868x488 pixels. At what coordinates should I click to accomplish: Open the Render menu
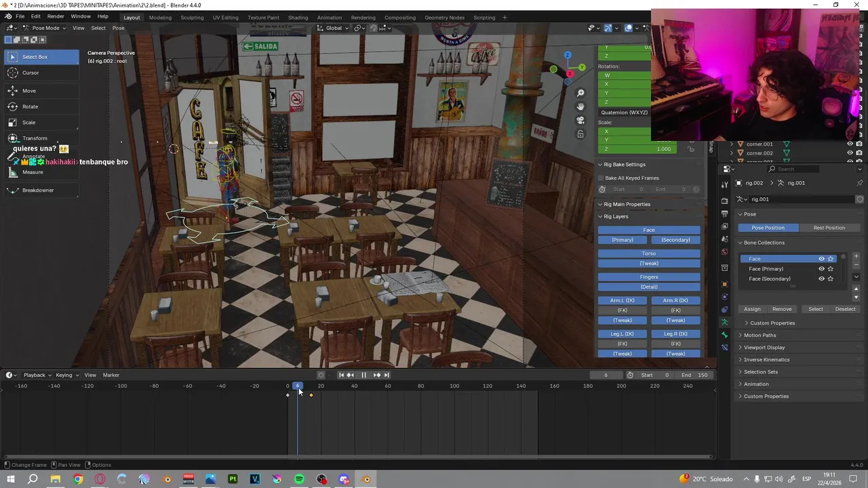(56, 16)
